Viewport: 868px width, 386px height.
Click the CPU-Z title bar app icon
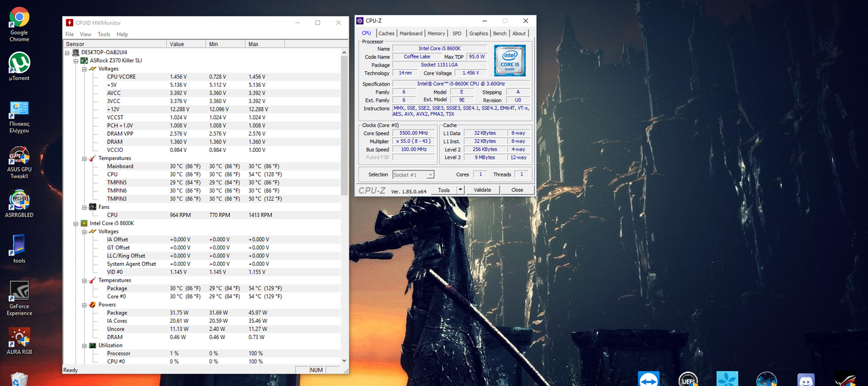[x=360, y=21]
